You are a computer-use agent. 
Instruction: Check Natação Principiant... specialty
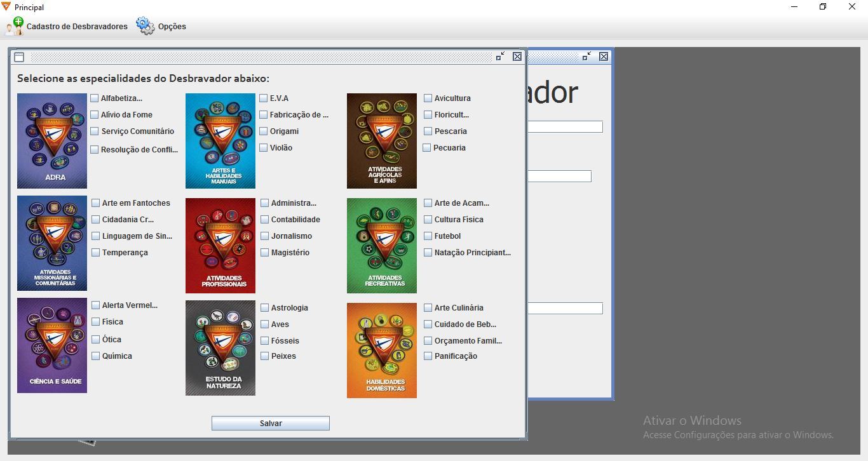[428, 253]
